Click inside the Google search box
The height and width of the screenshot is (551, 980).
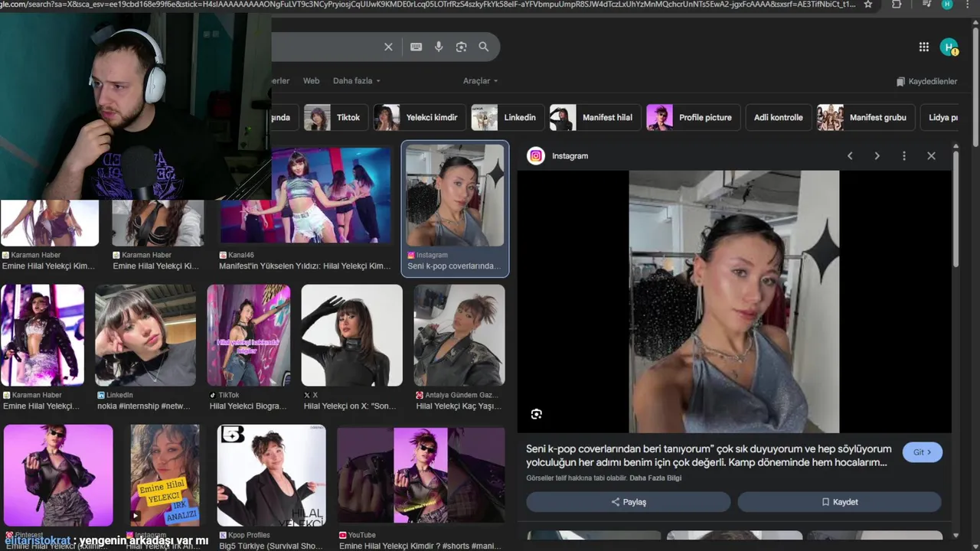pos(325,47)
